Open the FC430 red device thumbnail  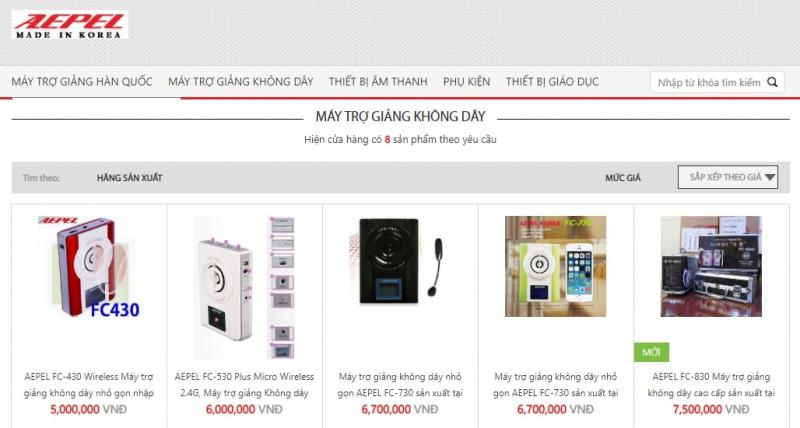pyautogui.click(x=89, y=267)
